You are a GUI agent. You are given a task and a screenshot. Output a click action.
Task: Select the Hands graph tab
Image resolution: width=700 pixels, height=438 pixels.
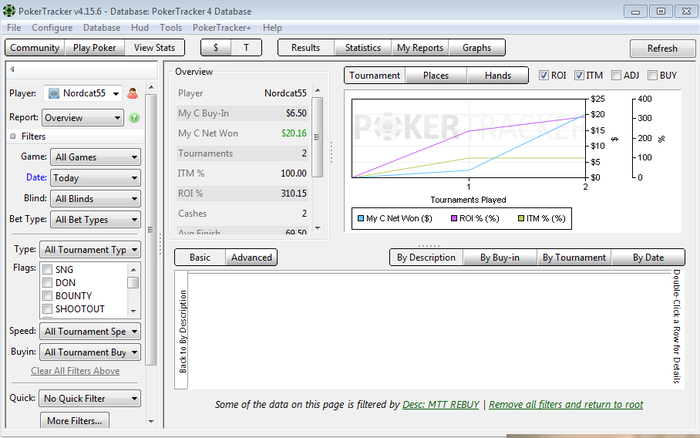498,75
